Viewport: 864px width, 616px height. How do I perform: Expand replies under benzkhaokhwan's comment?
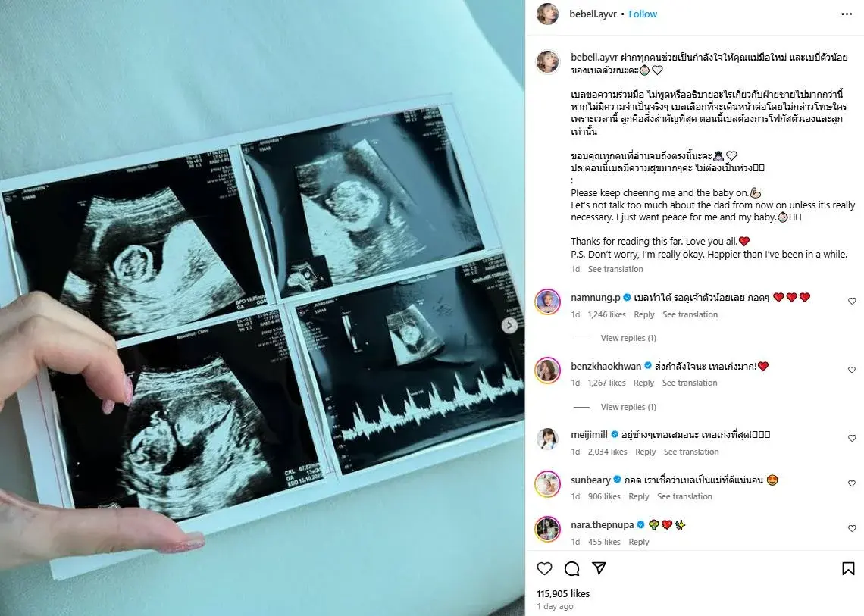point(628,407)
